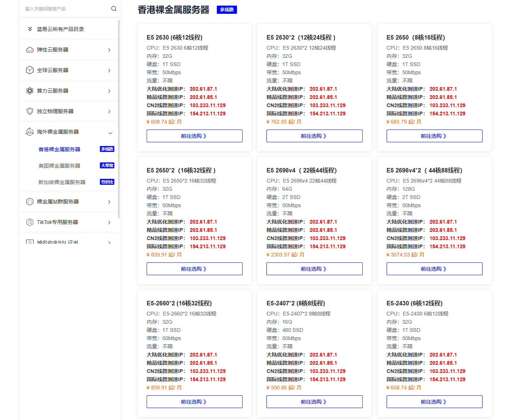509x420 pixels.
Task: Click the 独立物理服务器 shield icon
Action: tap(30, 111)
